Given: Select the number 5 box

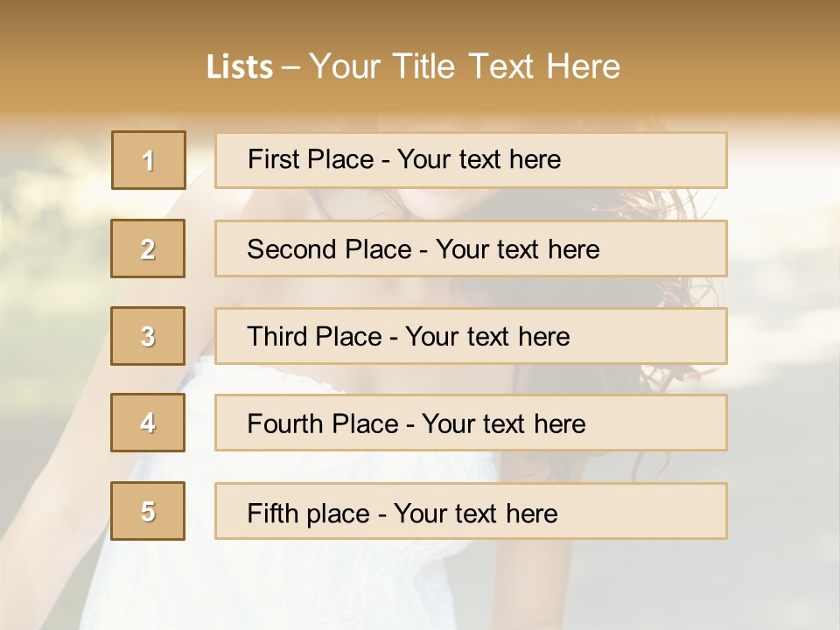Looking at the screenshot, I should pos(148,510).
